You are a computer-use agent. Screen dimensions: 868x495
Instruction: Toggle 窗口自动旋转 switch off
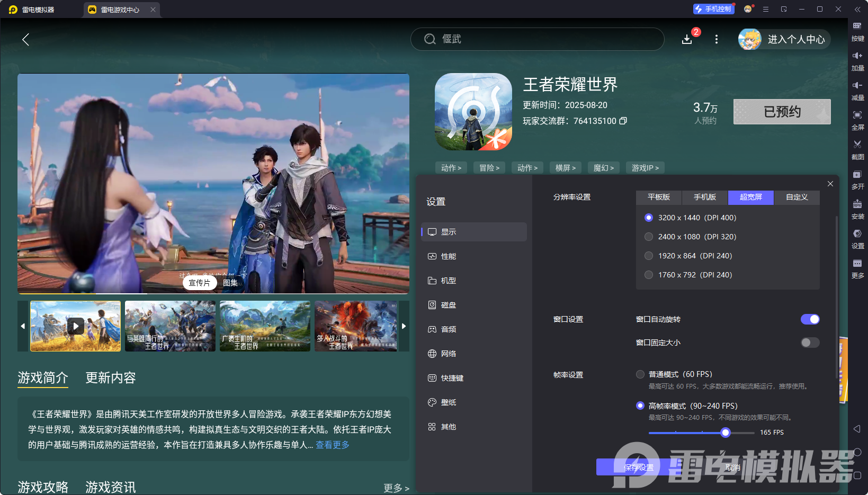coord(810,319)
